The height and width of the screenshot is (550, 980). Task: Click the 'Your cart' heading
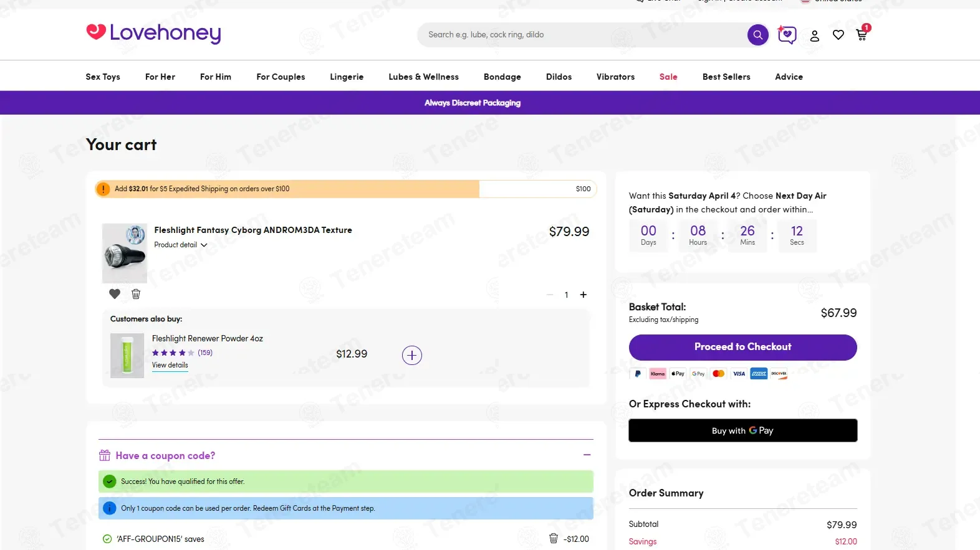click(121, 145)
